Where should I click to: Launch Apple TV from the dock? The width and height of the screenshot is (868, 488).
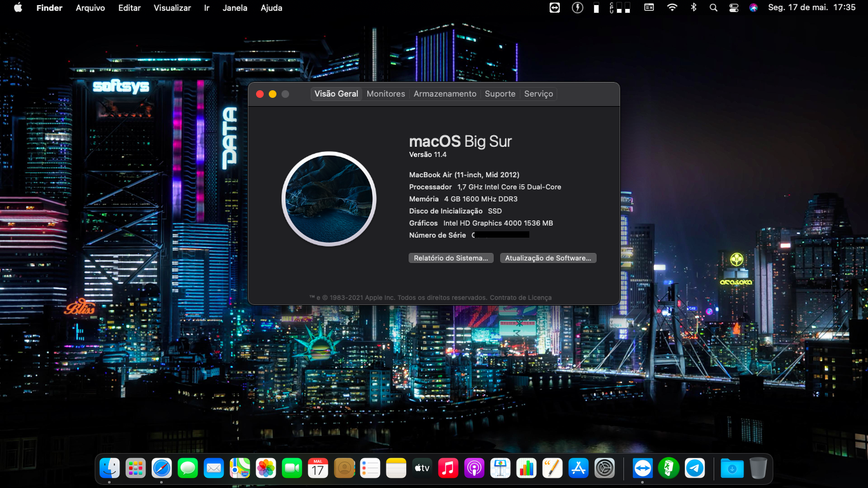(x=422, y=468)
